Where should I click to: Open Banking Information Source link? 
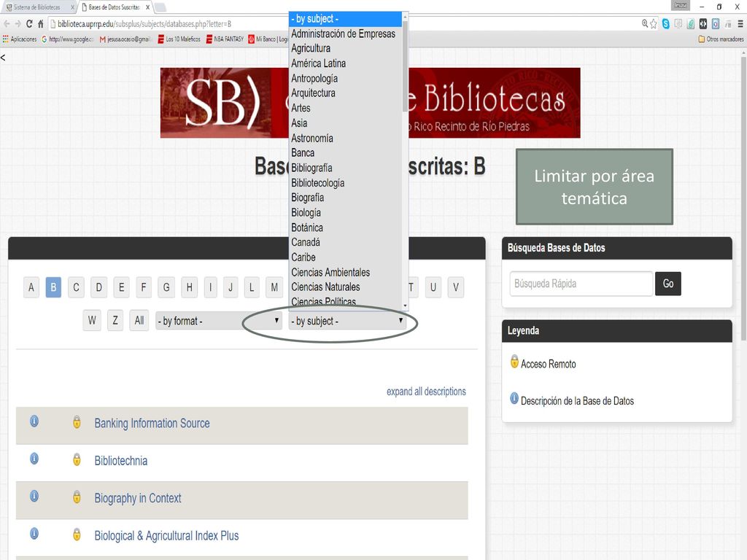tap(152, 424)
